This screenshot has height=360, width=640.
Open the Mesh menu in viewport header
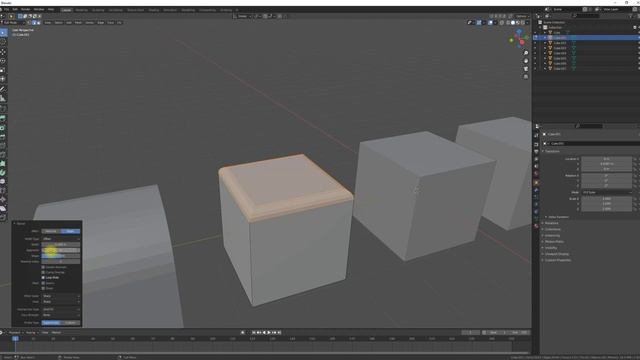(x=78, y=22)
